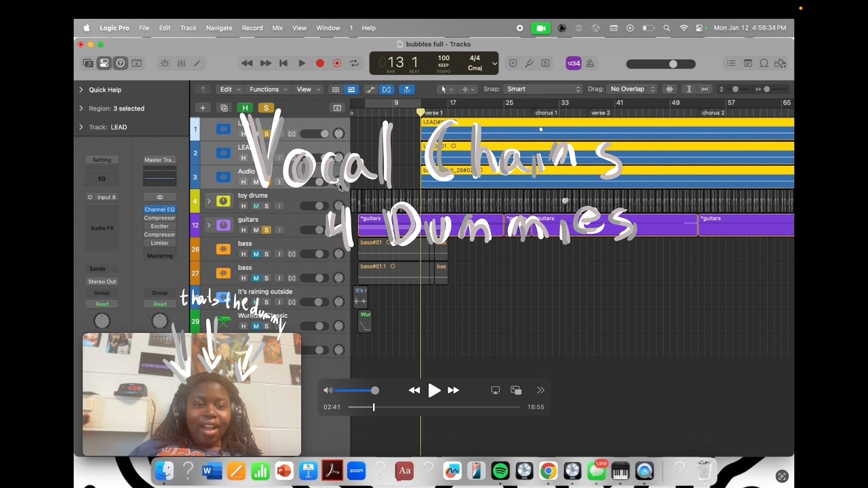868x488 pixels.
Task: Open Spotify from the Dock
Action: [500, 470]
